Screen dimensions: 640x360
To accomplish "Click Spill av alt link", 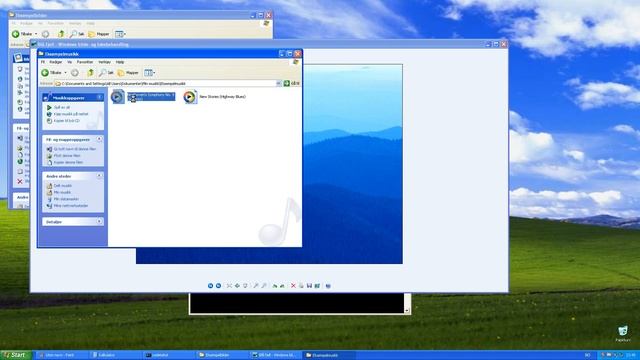I will click(62, 107).
